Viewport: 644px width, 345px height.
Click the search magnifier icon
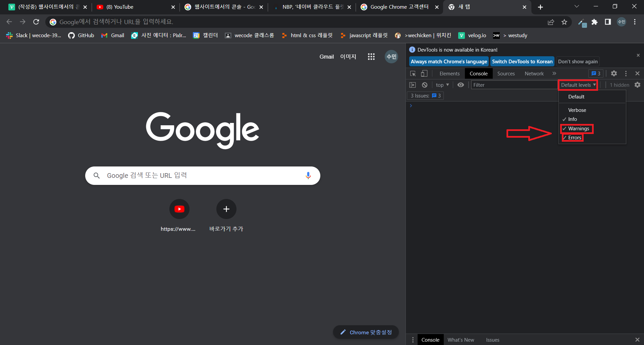pyautogui.click(x=97, y=176)
